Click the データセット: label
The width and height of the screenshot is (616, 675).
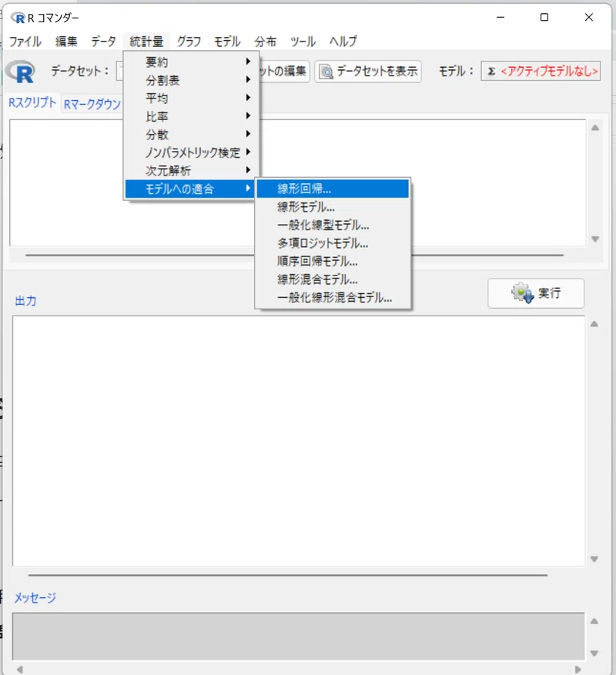pyautogui.click(x=79, y=71)
